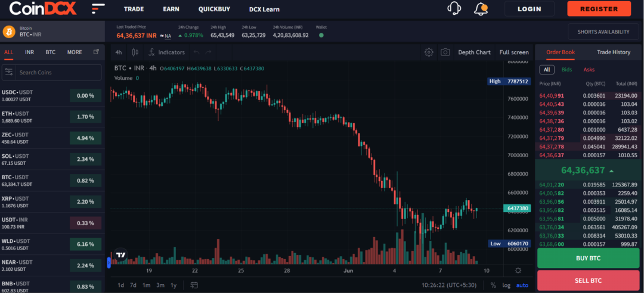Undo last chart action
This screenshot has height=293, width=644.
point(196,52)
